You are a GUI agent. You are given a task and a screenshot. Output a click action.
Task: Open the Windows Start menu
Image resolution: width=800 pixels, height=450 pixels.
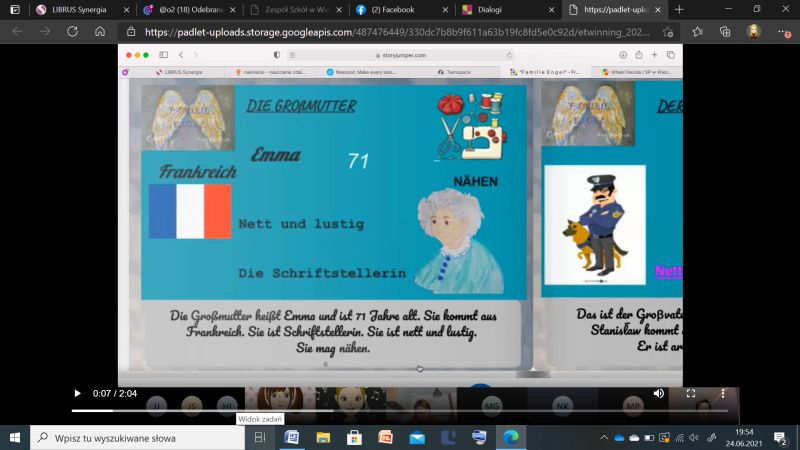(15, 438)
